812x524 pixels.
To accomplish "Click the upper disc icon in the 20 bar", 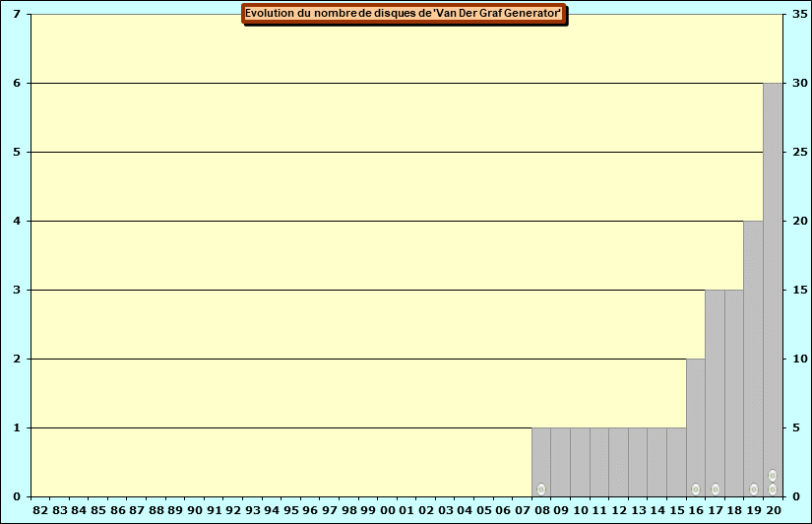I will pos(773,476).
